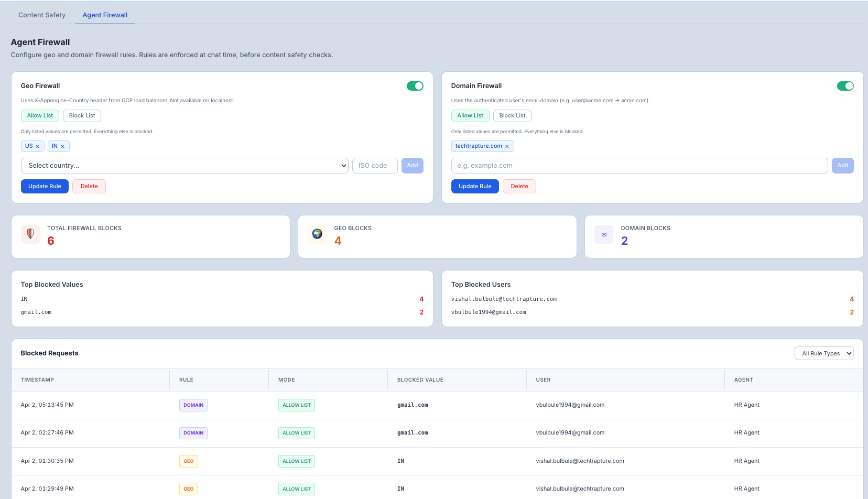Open the Select country dropdown

(185, 165)
